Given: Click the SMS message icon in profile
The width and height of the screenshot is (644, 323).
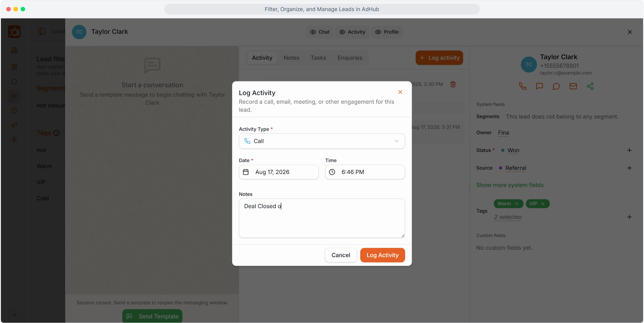Looking at the screenshot, I should (x=539, y=86).
